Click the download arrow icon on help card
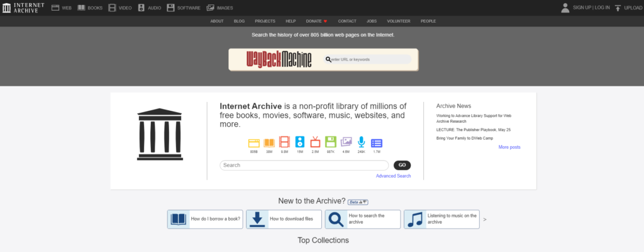 pyautogui.click(x=257, y=219)
